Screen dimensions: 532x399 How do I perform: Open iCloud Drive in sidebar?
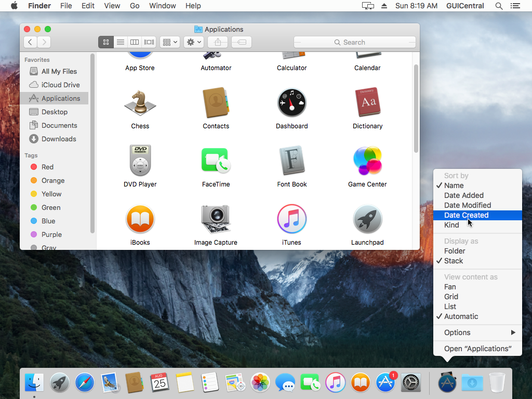tap(54, 85)
